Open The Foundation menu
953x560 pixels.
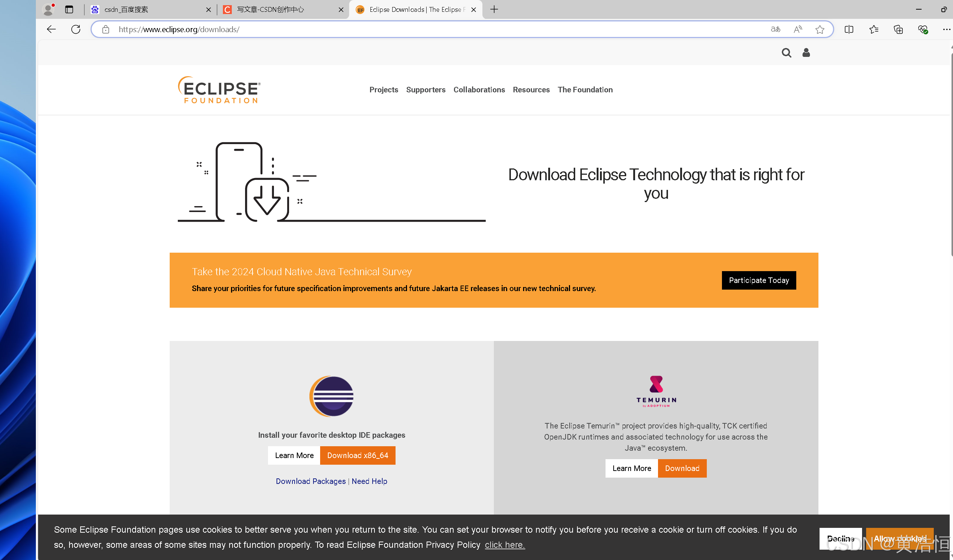[585, 89]
